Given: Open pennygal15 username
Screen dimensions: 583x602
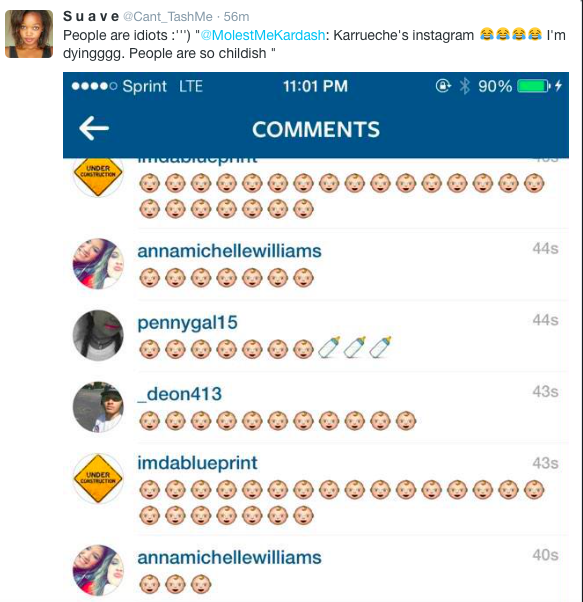Looking at the screenshot, I should point(187,323).
